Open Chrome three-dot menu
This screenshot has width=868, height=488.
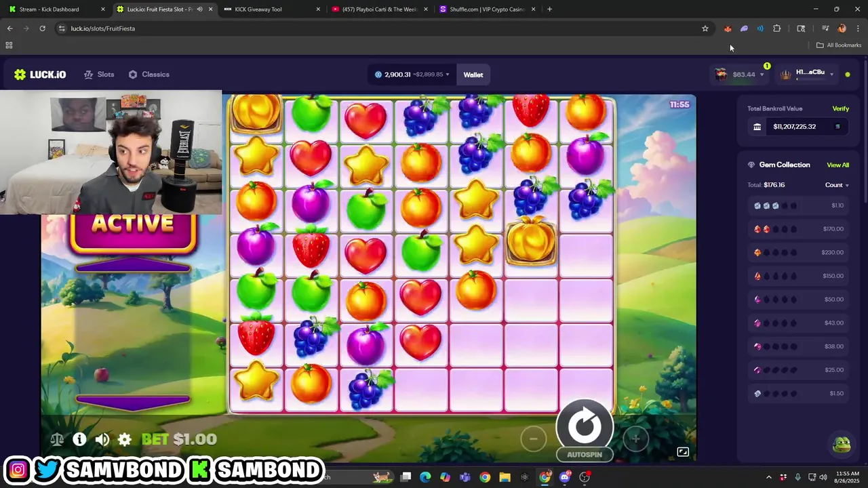[x=858, y=28]
